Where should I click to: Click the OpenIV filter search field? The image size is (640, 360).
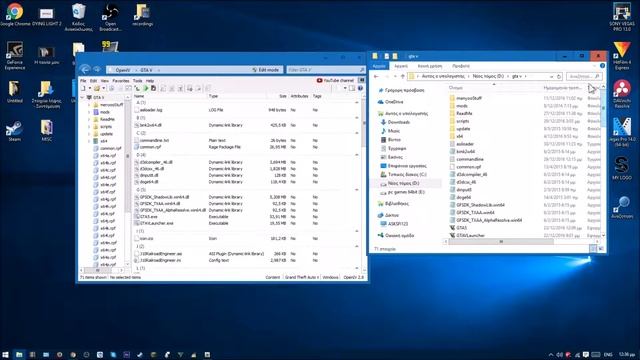tap(325, 70)
